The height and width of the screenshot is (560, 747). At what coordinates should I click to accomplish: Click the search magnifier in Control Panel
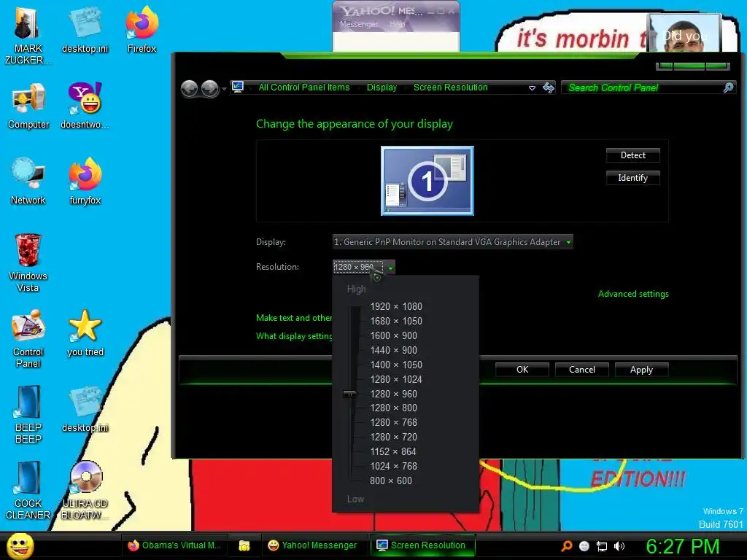[x=728, y=87]
